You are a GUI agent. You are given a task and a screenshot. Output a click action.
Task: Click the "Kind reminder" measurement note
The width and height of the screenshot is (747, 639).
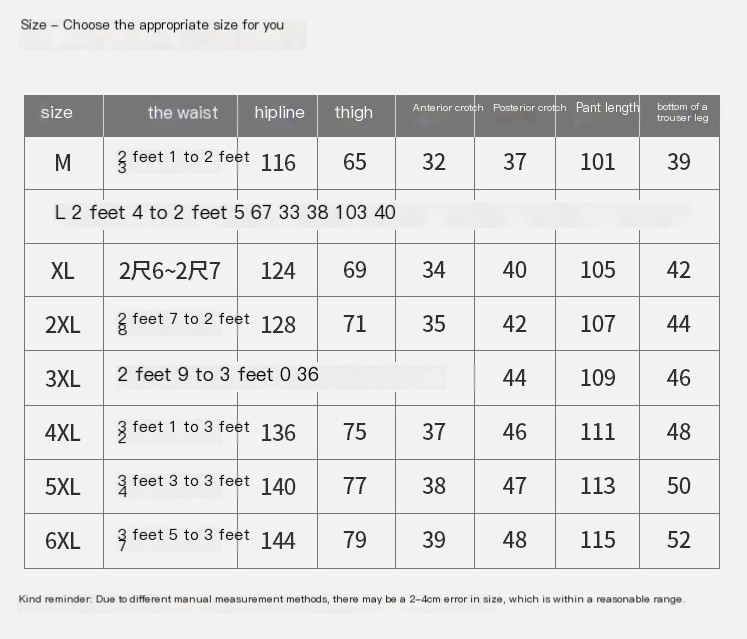tap(351, 599)
